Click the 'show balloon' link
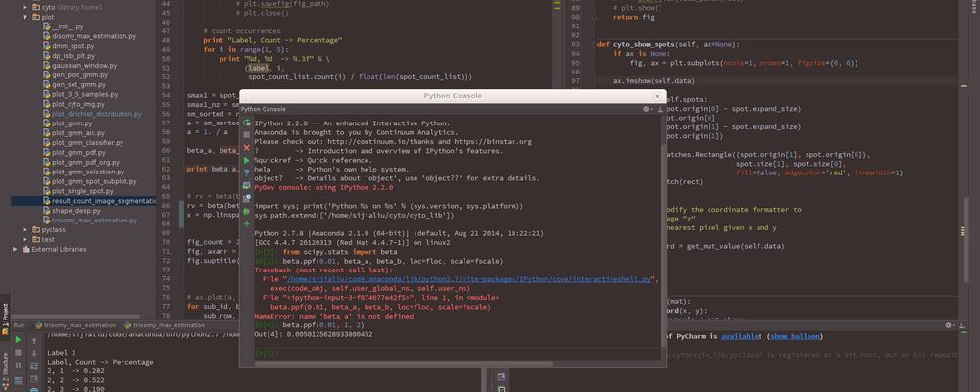This screenshot has height=392, width=980. pyautogui.click(x=795, y=336)
